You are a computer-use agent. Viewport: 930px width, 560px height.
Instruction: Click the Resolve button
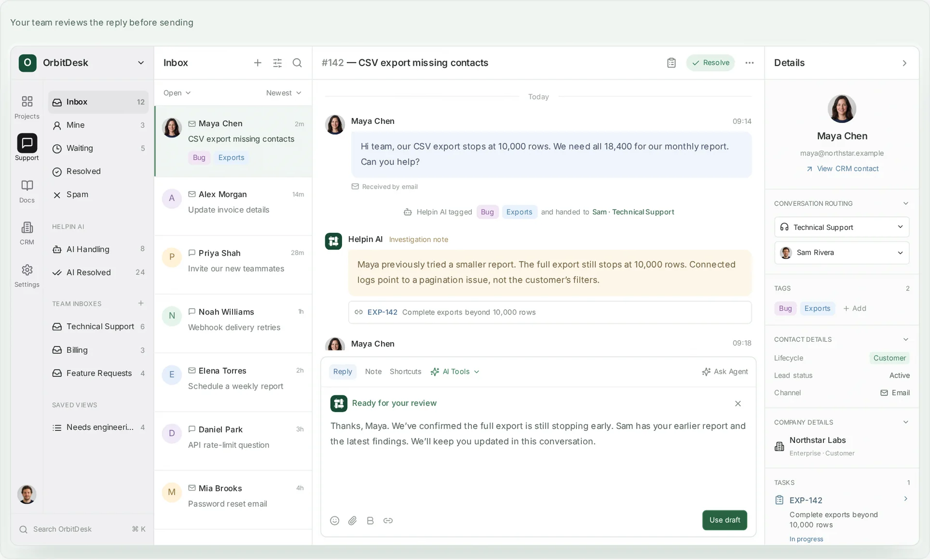[x=710, y=63]
